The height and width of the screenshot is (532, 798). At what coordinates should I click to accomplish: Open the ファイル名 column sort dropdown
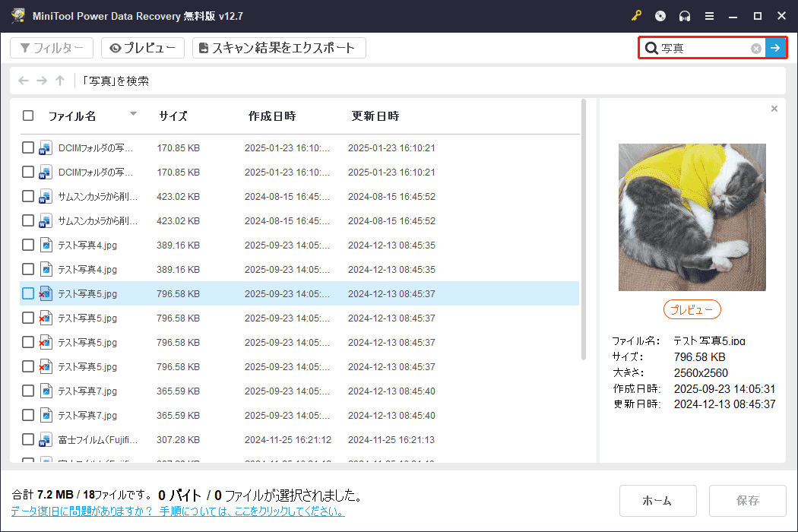click(133, 116)
